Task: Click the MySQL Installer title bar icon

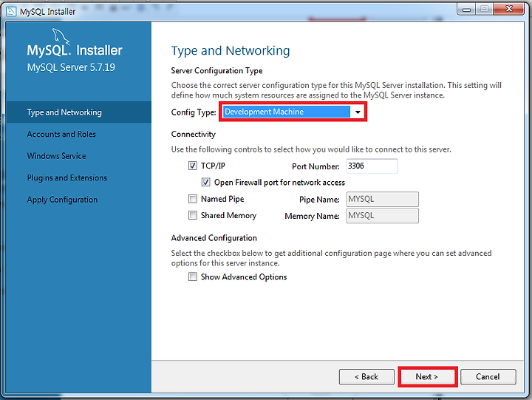Action: 11,11
